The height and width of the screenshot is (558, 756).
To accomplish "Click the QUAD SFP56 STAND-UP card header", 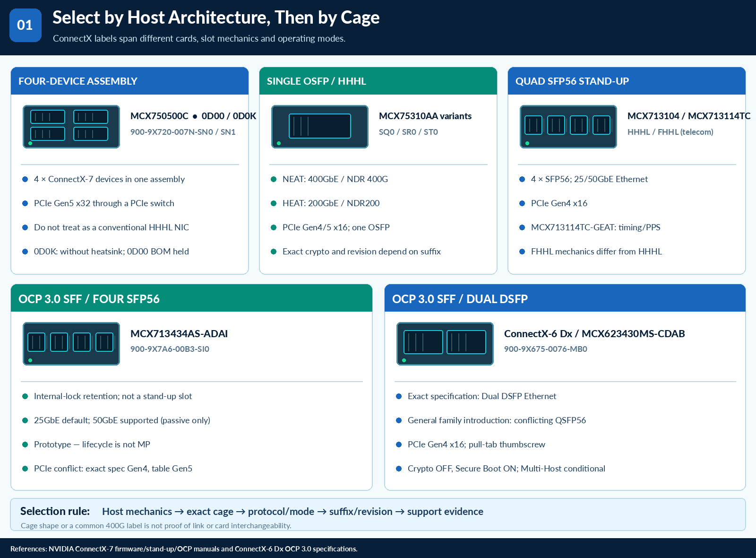I will pos(627,81).
